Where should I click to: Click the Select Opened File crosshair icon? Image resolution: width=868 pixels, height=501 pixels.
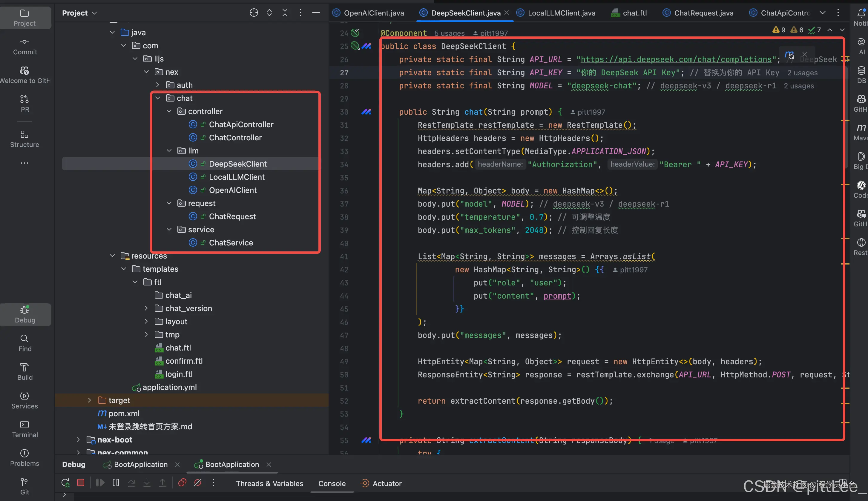point(254,13)
